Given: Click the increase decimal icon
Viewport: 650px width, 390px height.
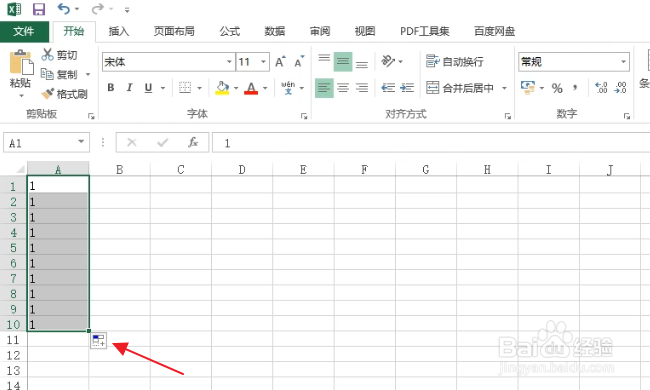Looking at the screenshot, I should click(601, 87).
